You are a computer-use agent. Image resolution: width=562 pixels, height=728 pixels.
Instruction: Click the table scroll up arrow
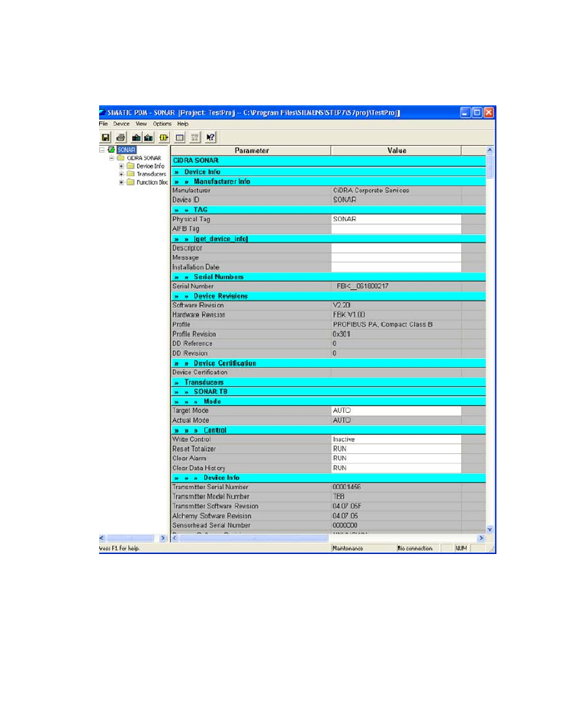tap(490, 150)
